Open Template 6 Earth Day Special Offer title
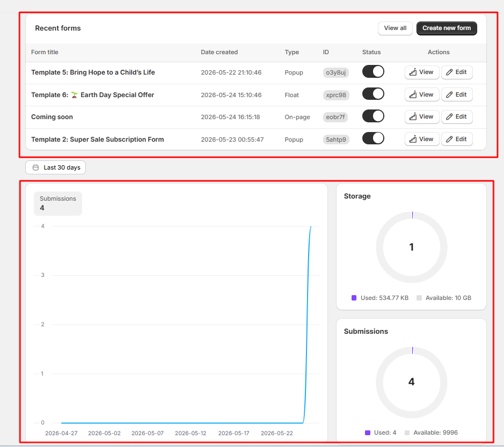Screen dimensions: 504x447 coord(92,95)
